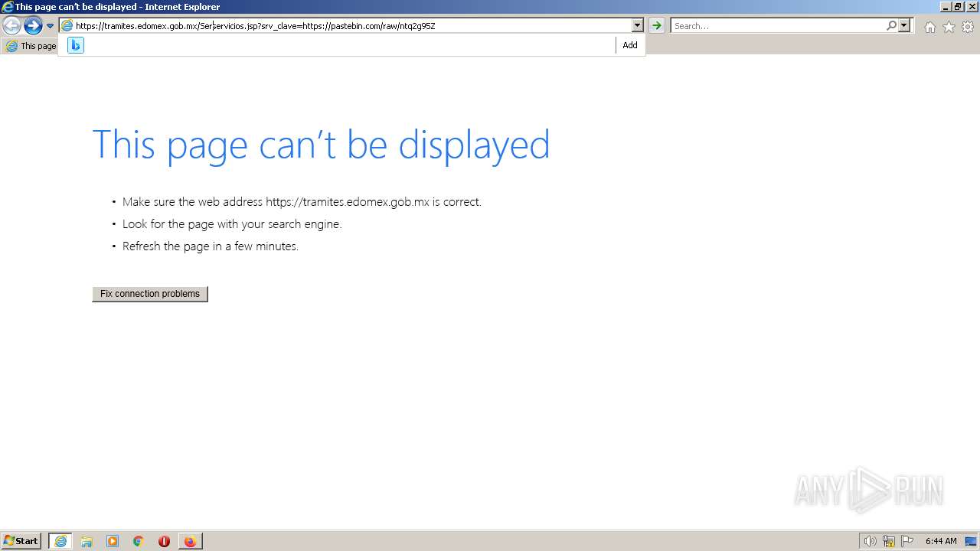Image resolution: width=980 pixels, height=551 pixels.
Task: Click the Bing search provider icon
Action: [x=75, y=45]
